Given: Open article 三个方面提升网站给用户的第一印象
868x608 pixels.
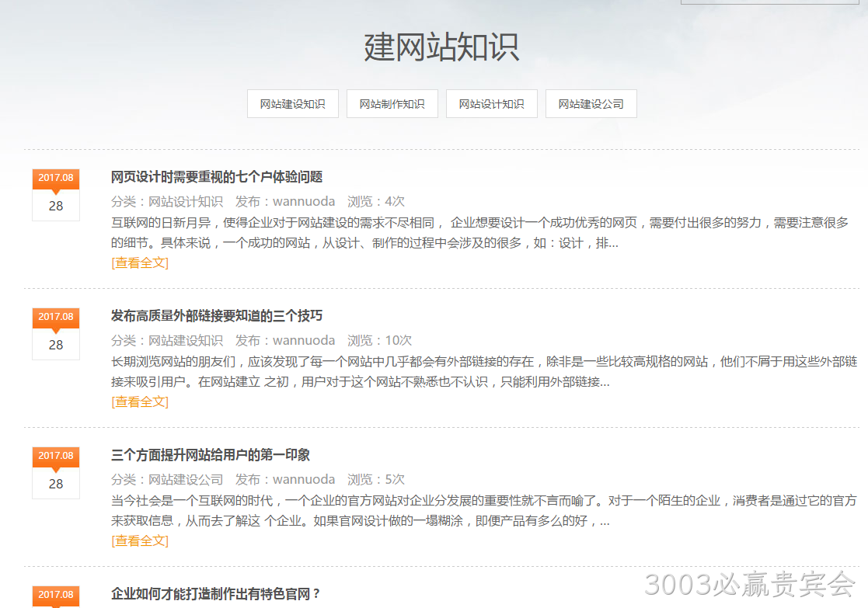Looking at the screenshot, I should 211,455.
